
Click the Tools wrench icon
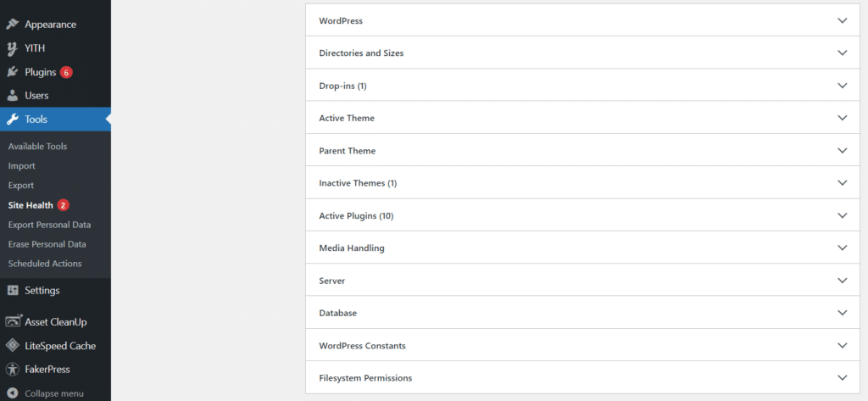pyautogui.click(x=13, y=119)
